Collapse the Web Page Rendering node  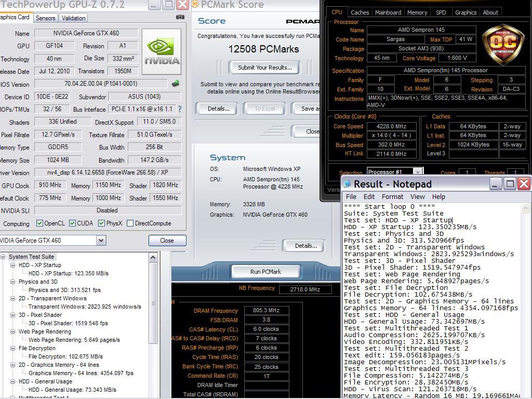coord(13,331)
